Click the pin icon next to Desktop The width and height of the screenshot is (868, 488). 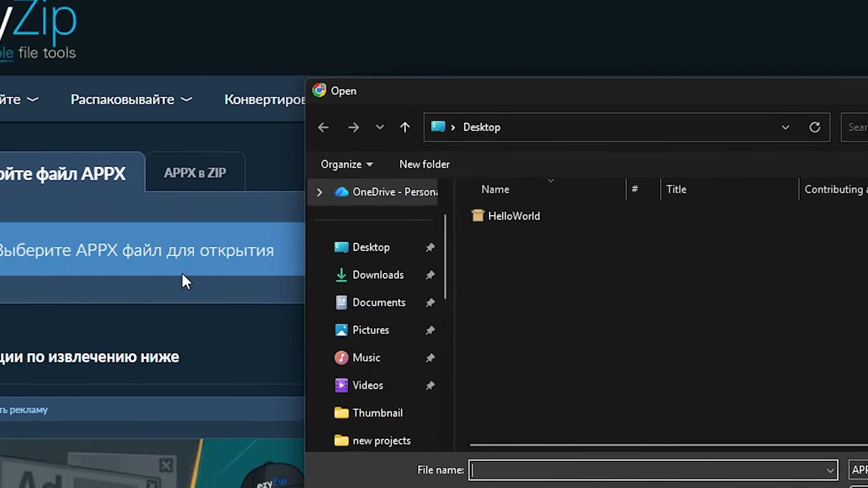(x=430, y=247)
